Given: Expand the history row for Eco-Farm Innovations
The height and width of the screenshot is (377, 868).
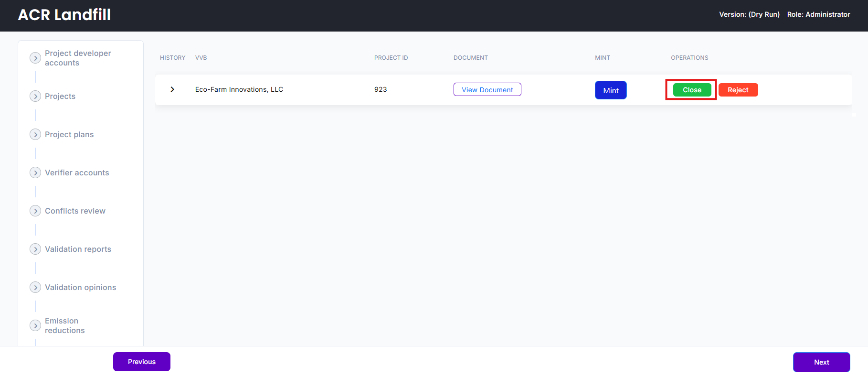Looking at the screenshot, I should pos(172,89).
